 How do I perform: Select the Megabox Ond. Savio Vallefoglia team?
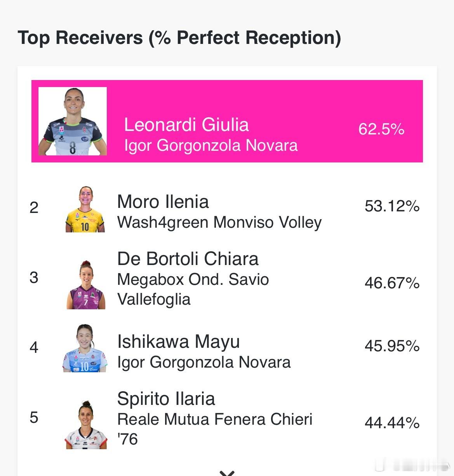193,289
